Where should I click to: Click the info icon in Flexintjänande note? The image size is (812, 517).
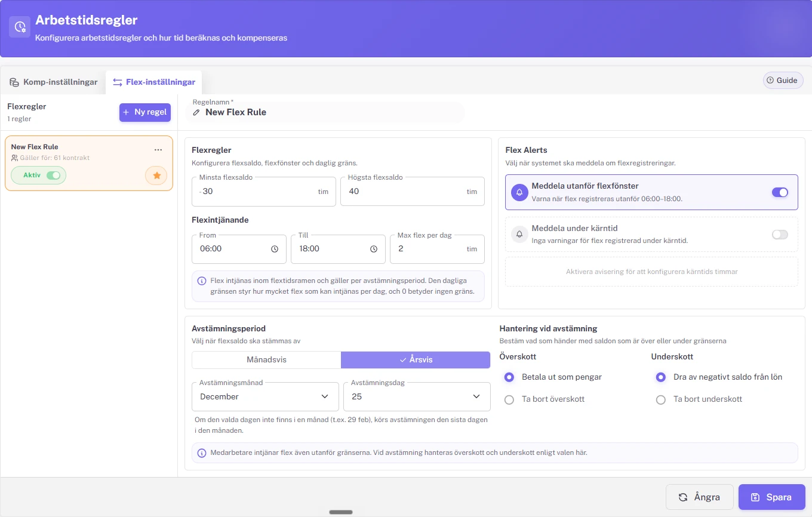tap(202, 281)
